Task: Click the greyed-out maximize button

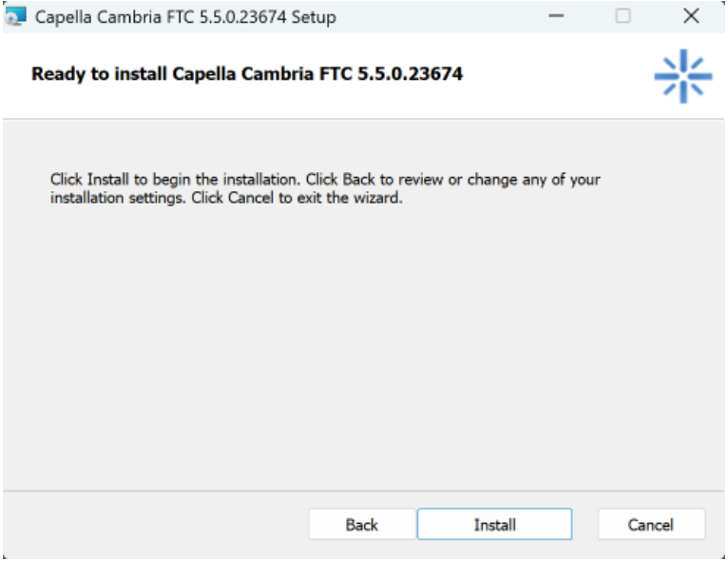Action: [x=623, y=16]
